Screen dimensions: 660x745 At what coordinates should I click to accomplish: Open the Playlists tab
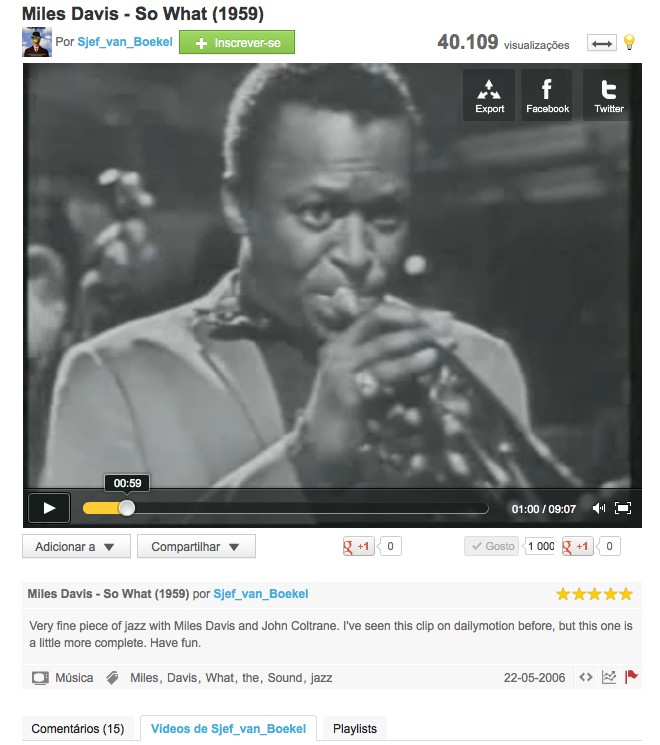click(x=355, y=728)
